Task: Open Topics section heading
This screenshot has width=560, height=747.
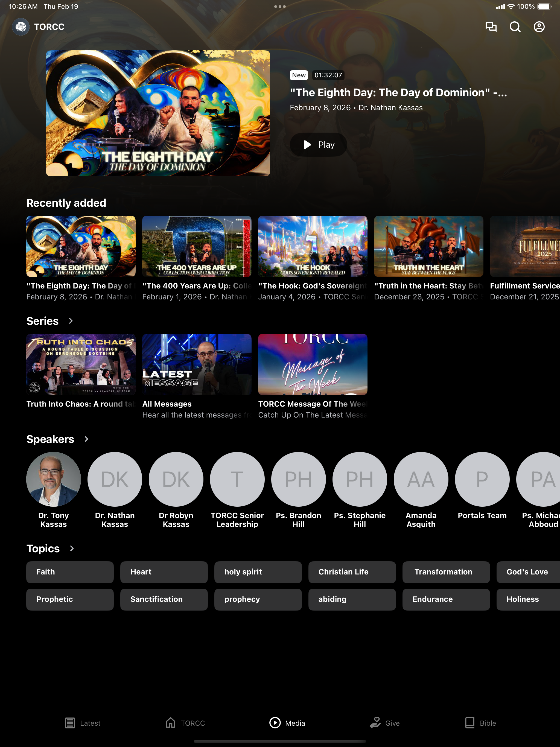Action: [x=43, y=548]
